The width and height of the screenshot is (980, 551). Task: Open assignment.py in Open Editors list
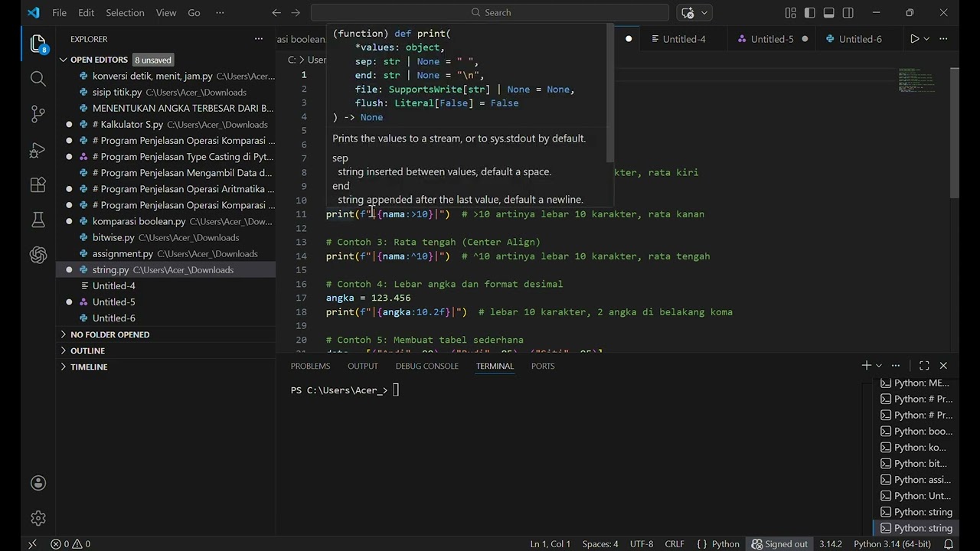[x=165, y=253]
